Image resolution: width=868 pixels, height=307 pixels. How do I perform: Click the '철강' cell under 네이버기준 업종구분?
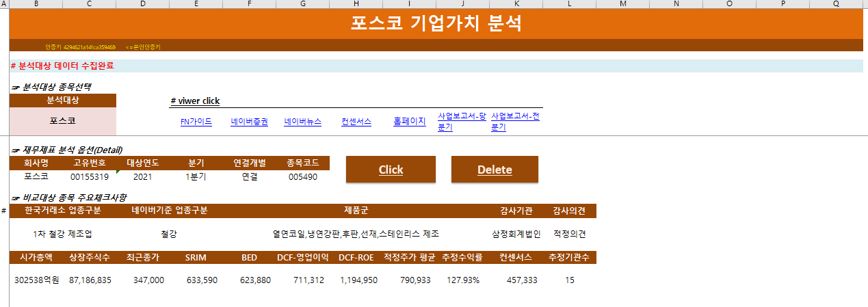[x=169, y=234]
